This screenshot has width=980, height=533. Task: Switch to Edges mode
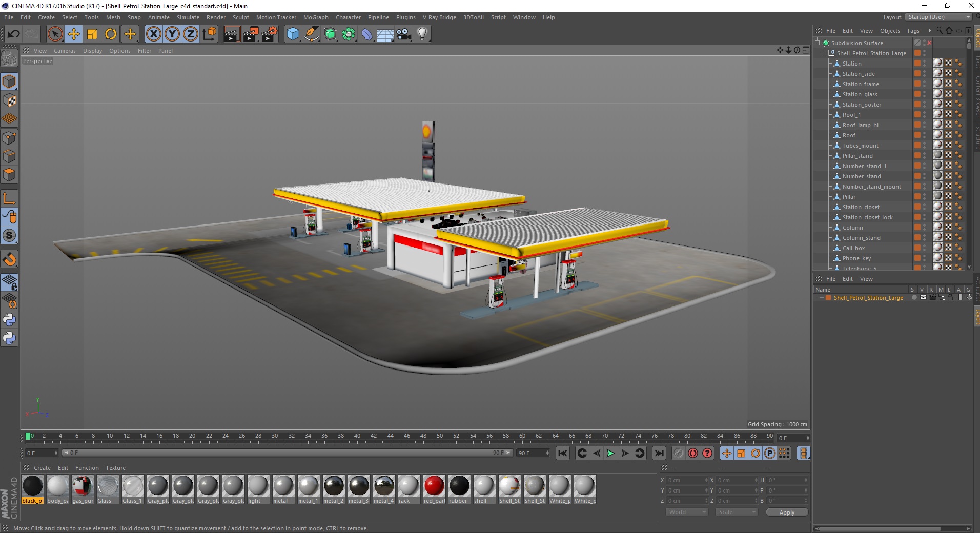click(x=9, y=156)
